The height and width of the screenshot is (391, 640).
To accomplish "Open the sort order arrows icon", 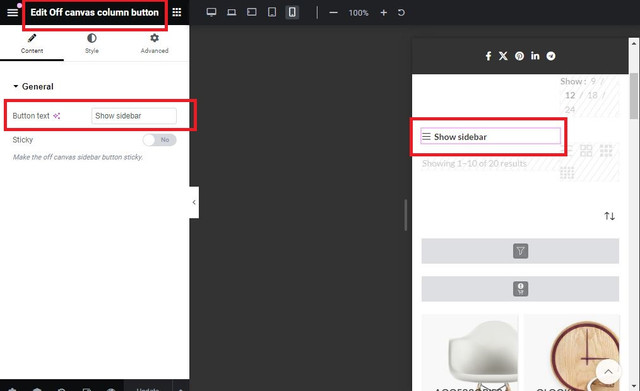I will point(609,216).
